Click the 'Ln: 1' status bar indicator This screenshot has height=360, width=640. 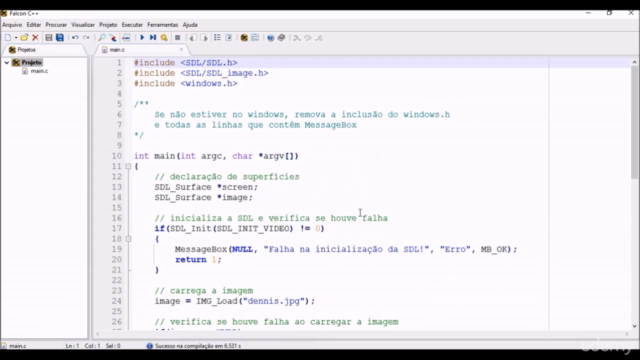(x=72, y=346)
